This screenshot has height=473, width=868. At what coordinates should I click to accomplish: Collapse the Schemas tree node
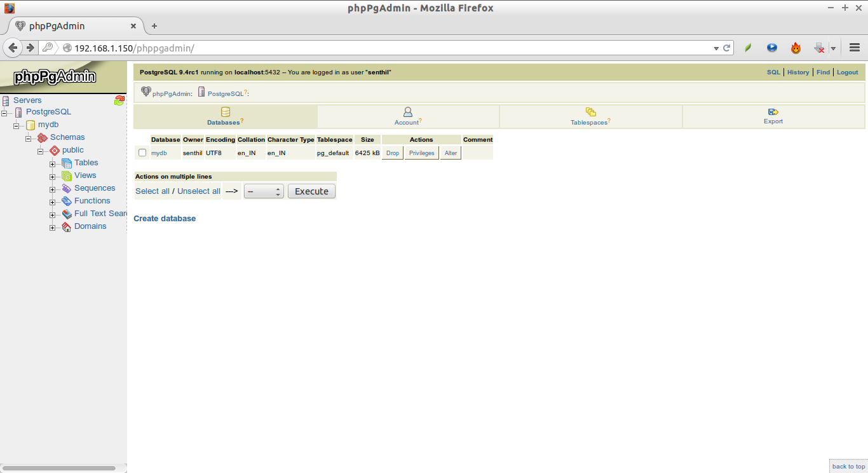point(29,138)
